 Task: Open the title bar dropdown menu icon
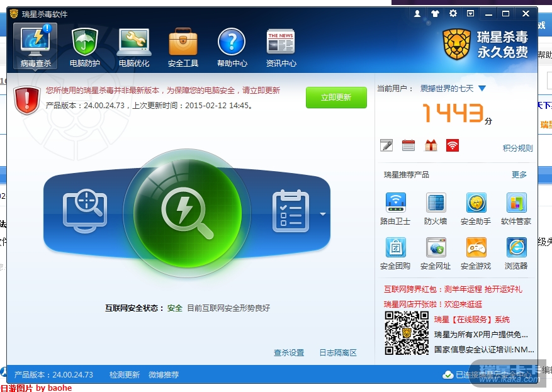coord(470,14)
